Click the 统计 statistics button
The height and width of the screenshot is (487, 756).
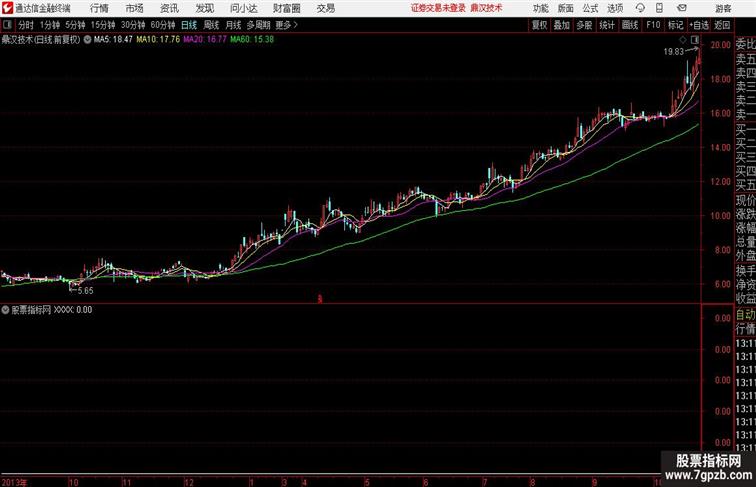click(x=607, y=25)
